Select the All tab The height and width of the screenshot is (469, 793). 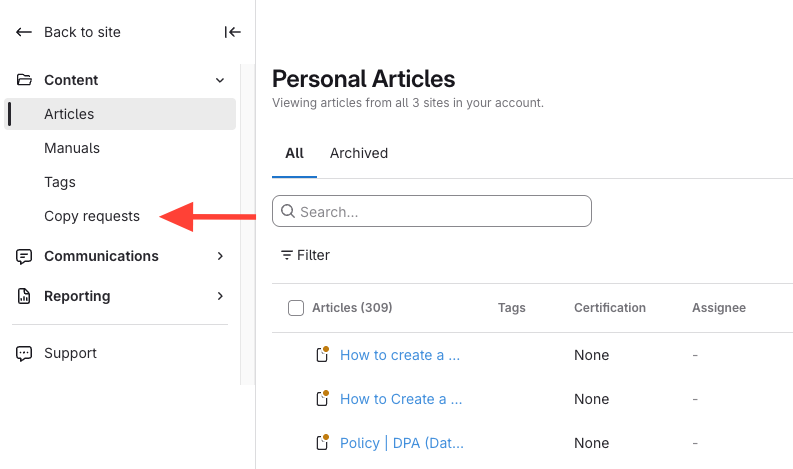pyautogui.click(x=294, y=153)
